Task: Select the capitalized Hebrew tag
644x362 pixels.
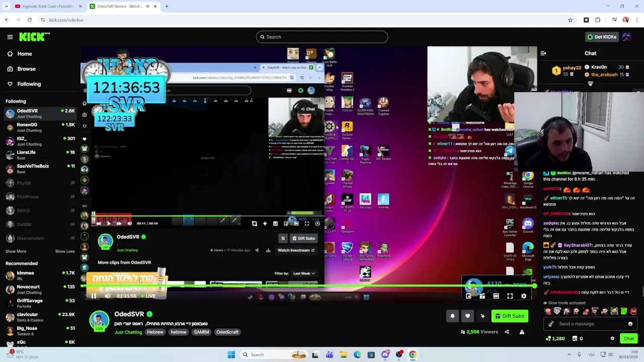Action: [155, 332]
